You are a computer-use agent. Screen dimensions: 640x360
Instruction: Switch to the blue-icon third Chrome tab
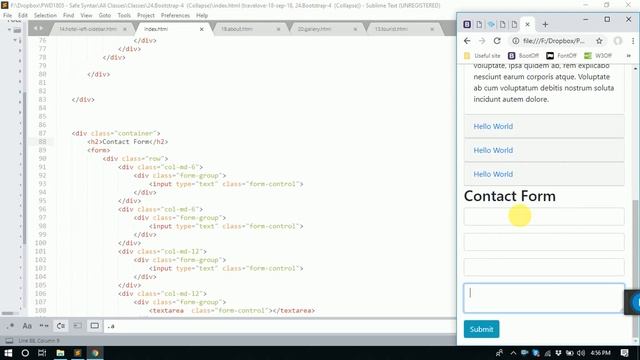click(x=491, y=24)
